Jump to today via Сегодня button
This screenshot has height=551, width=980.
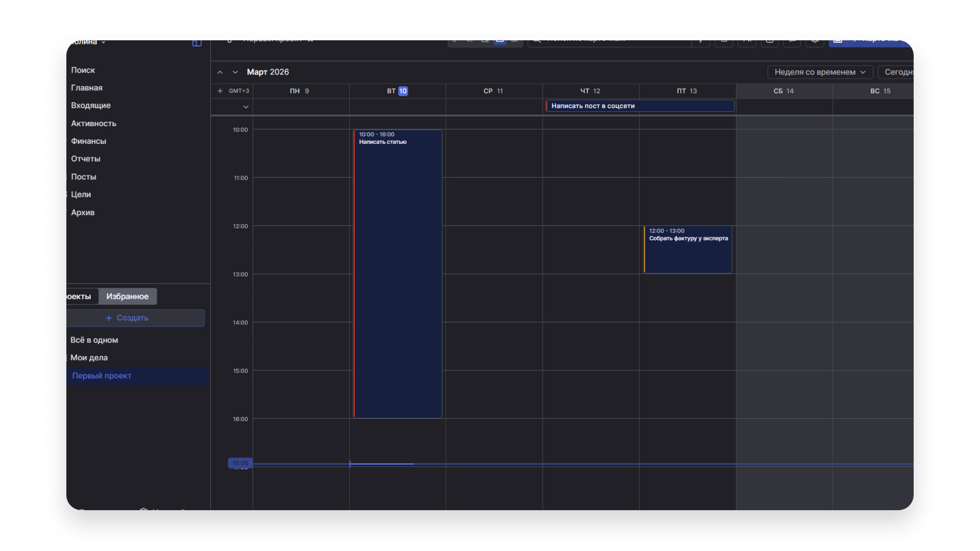pos(897,72)
